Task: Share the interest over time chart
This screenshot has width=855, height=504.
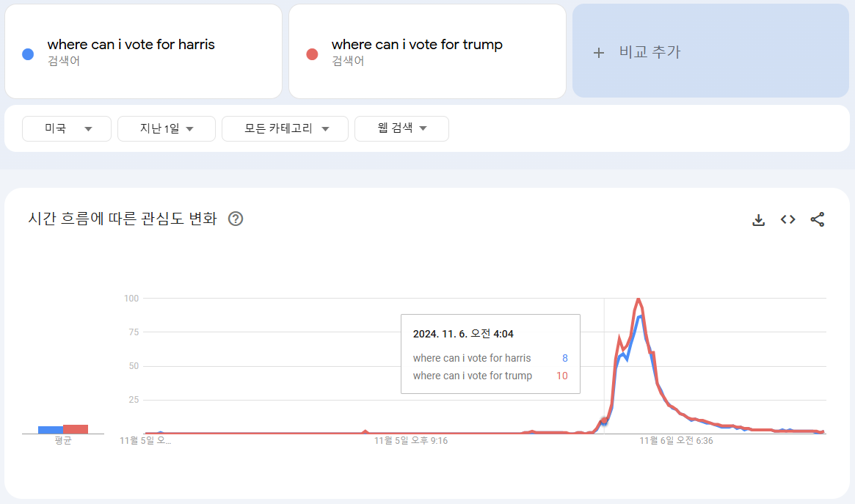Action: click(x=818, y=219)
